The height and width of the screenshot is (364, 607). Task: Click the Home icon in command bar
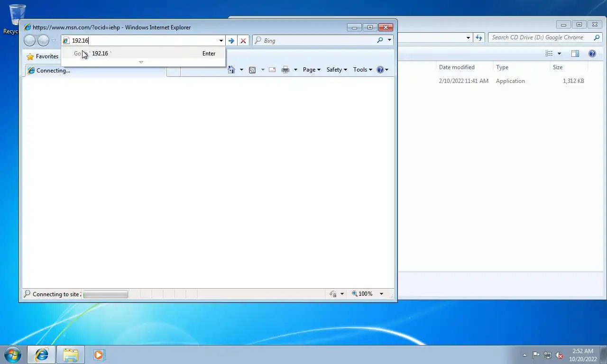click(231, 70)
